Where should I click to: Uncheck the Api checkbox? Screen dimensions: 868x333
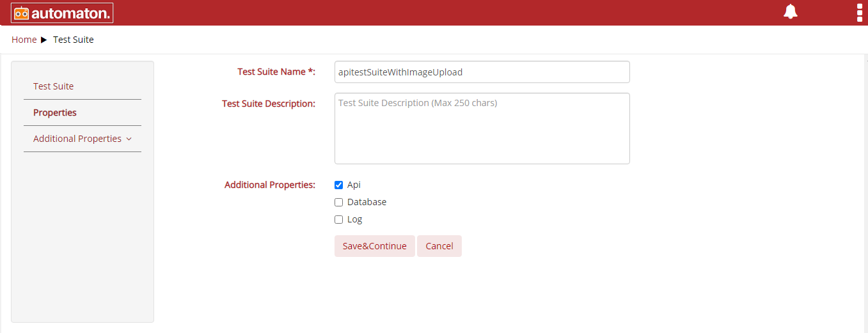tap(339, 185)
